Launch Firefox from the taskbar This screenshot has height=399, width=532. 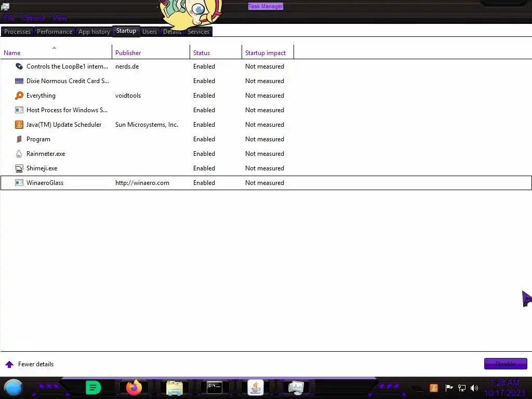point(134,388)
